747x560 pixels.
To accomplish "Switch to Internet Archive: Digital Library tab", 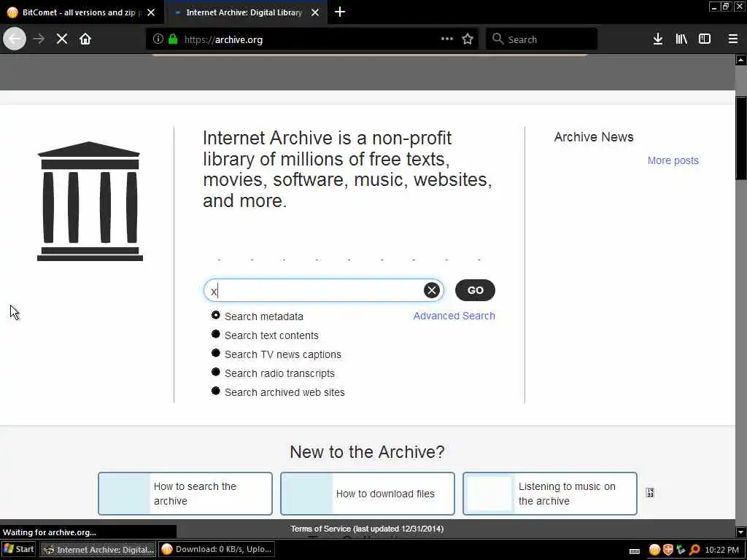I will pyautogui.click(x=245, y=12).
